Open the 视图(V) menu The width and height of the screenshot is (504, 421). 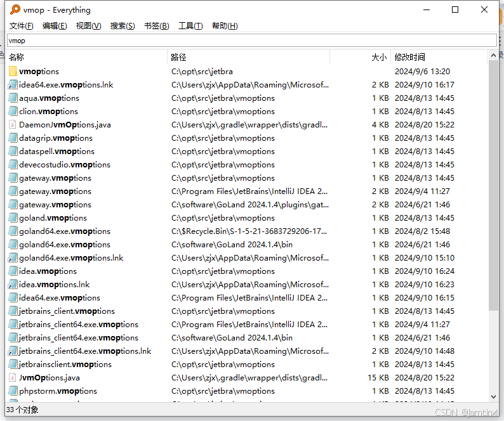[x=88, y=26]
